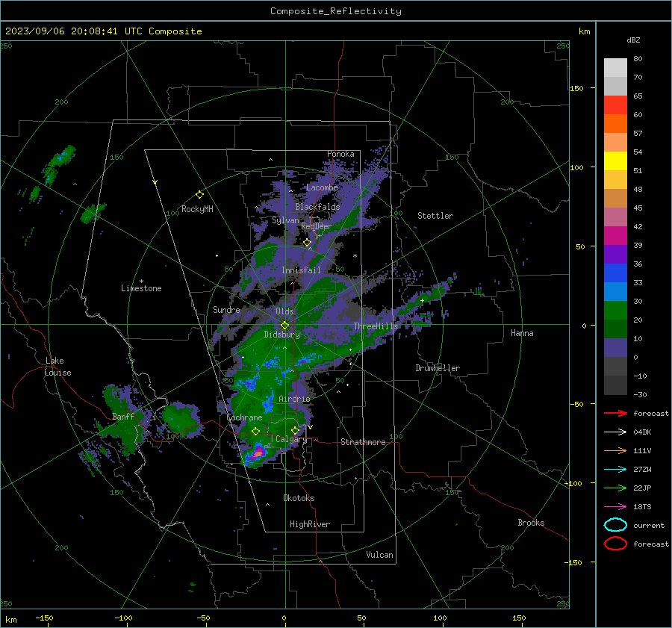672x628 pixels.
Task: Select the Airdrie city label
Action: tap(294, 399)
